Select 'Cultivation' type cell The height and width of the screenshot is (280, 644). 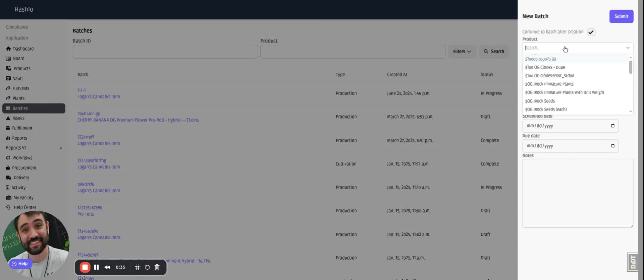[x=346, y=164]
